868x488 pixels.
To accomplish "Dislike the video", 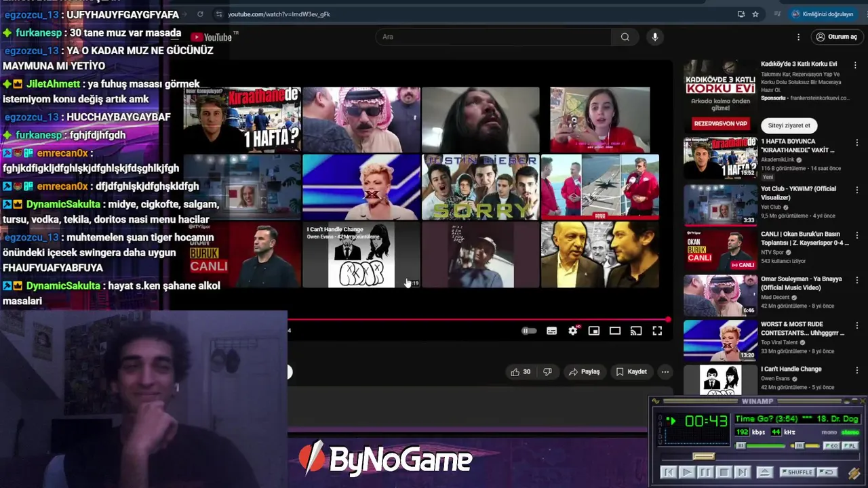I will click(x=547, y=371).
